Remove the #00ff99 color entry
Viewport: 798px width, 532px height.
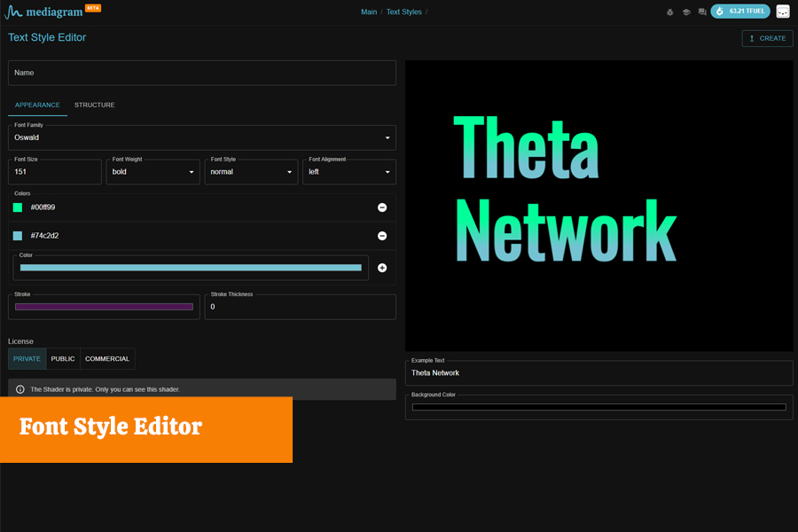(x=382, y=207)
